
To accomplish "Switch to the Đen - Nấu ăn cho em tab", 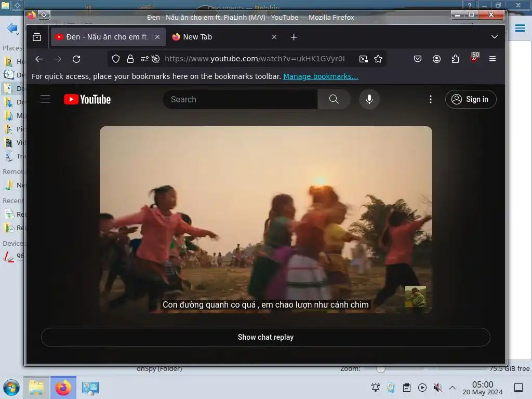I will point(108,37).
